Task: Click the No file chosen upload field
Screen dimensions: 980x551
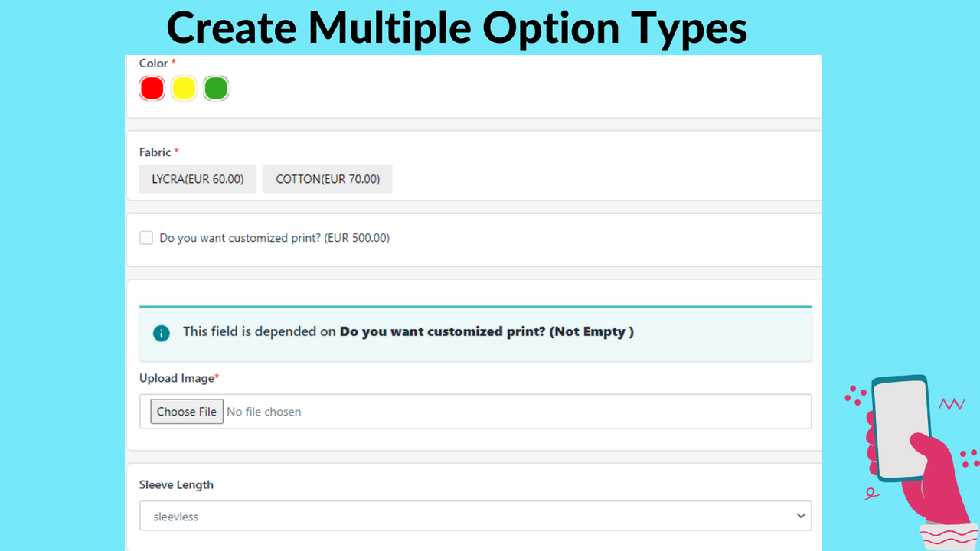Action: (263, 412)
